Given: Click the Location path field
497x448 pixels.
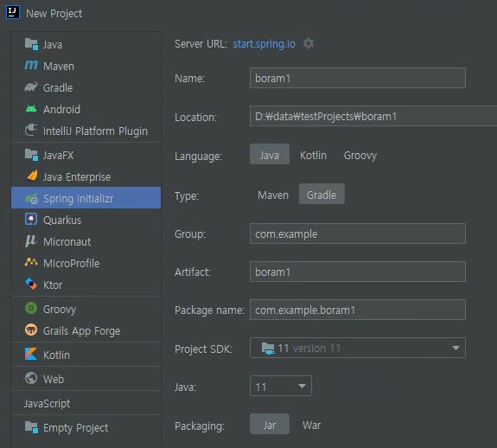Looking at the screenshot, I should (x=373, y=116).
